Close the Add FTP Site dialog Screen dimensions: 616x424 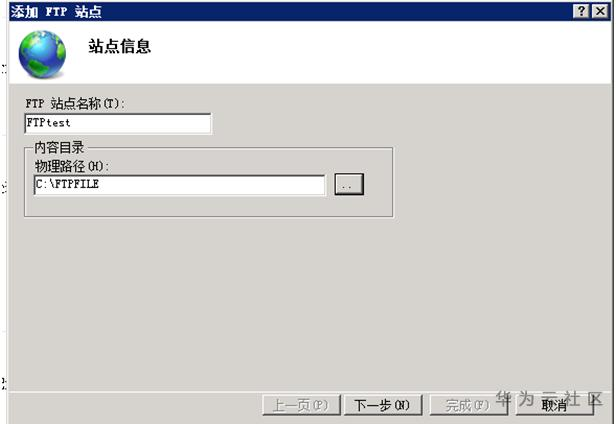[x=600, y=11]
